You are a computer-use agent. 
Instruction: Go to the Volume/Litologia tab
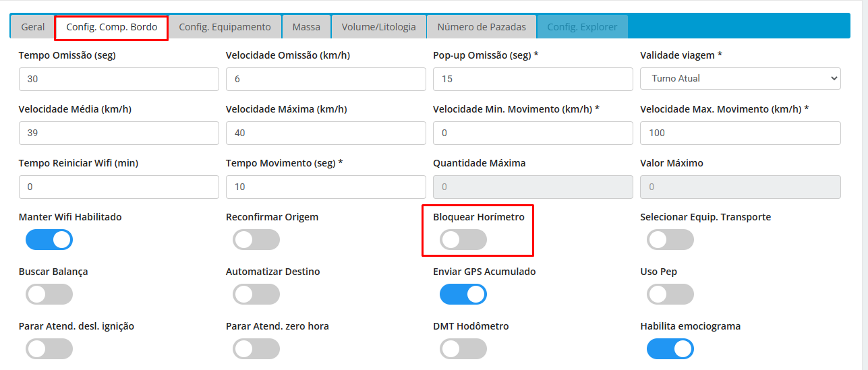tap(378, 27)
